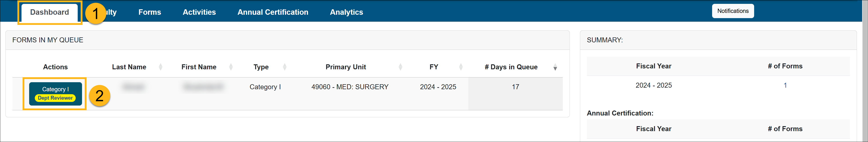868x142 pixels.
Task: Open the Dashboard tab
Action: point(49,12)
